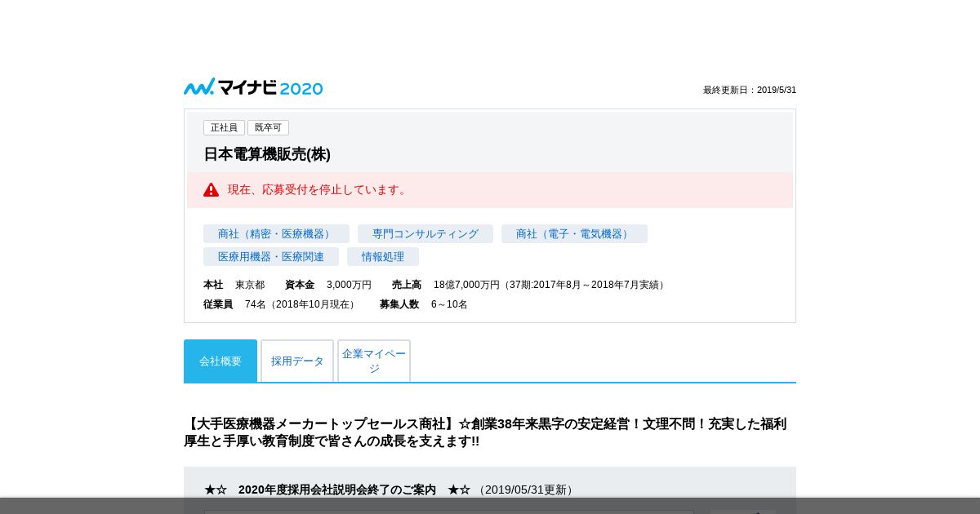Viewport: 980px width, 514px height.
Task: Select the 情報処理 industry tag
Action: [383, 257]
